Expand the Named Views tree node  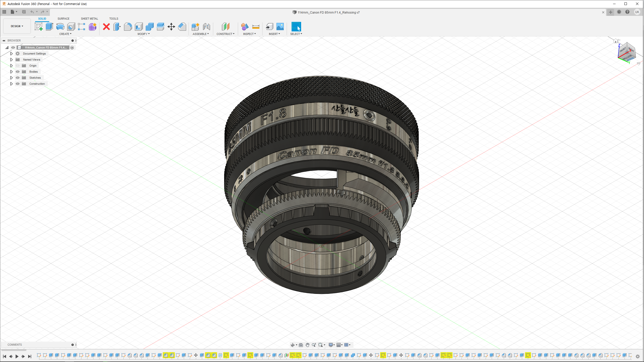point(11,60)
